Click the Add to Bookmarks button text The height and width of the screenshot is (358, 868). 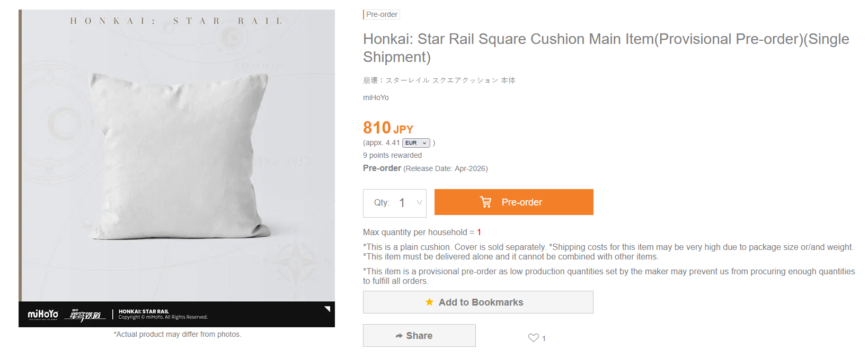(x=481, y=302)
